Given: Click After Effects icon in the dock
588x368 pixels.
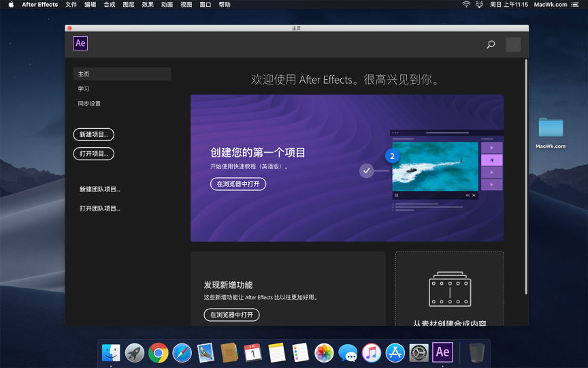Looking at the screenshot, I should coord(442,352).
